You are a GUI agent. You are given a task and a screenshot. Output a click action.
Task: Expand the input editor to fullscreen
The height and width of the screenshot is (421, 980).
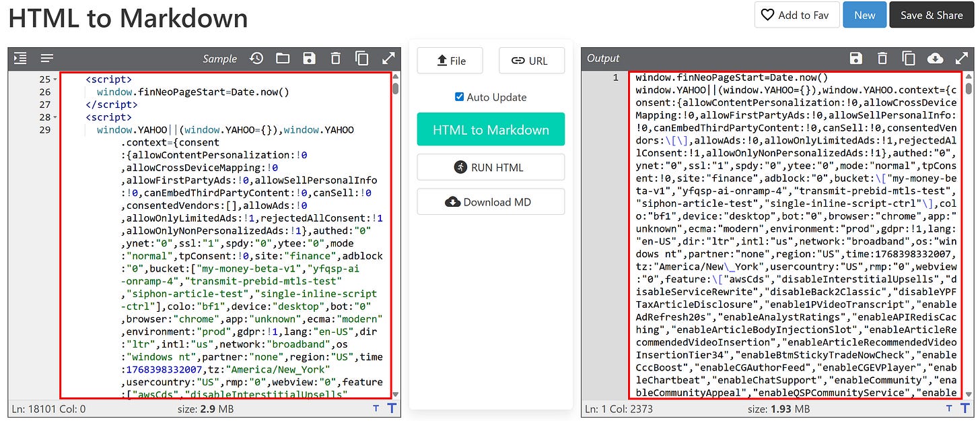pyautogui.click(x=388, y=59)
